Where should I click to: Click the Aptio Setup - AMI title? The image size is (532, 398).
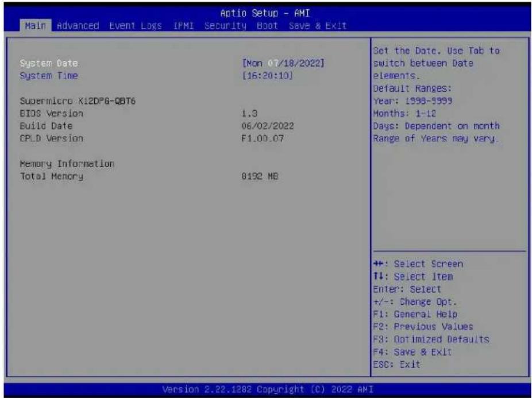[265, 13]
